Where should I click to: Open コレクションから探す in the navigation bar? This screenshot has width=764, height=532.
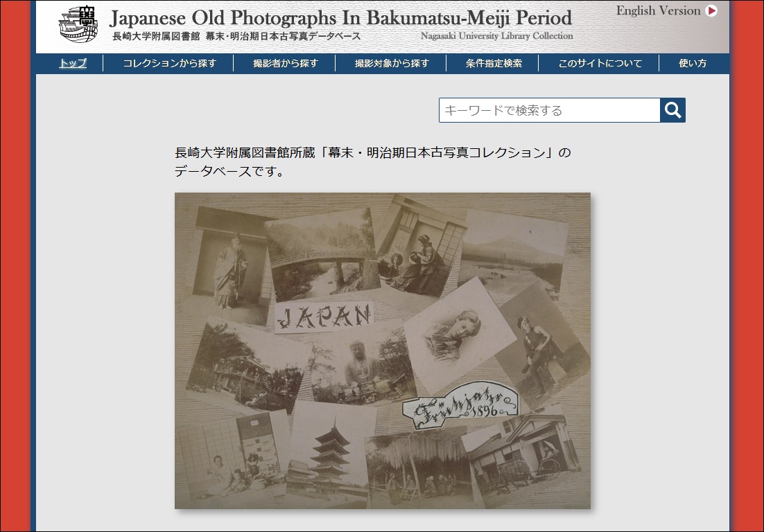pyautogui.click(x=169, y=63)
